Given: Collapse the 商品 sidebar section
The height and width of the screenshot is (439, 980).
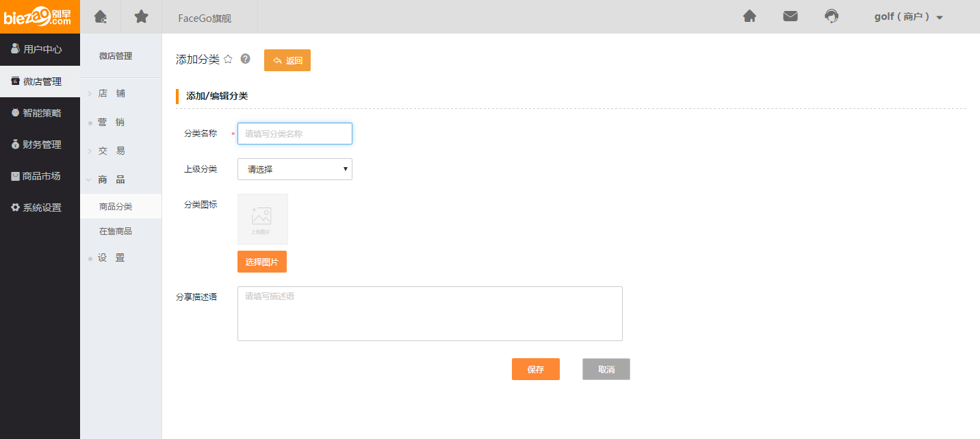Looking at the screenshot, I should [112, 179].
